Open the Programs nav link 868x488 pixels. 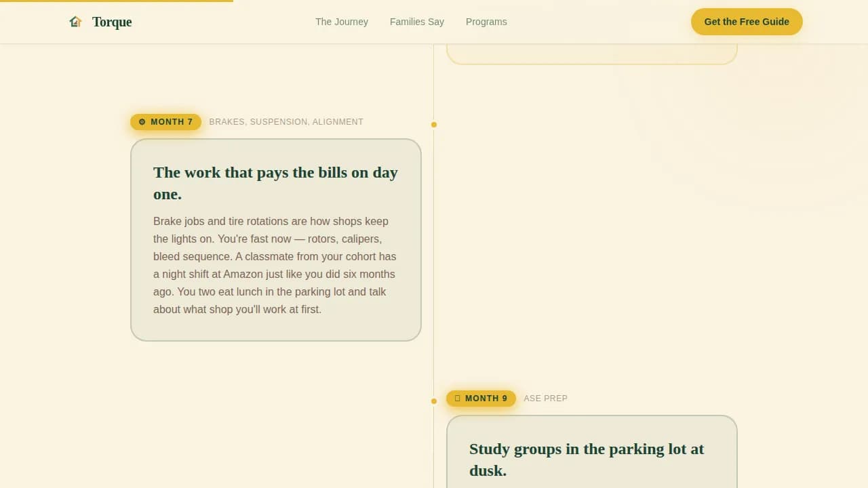point(486,22)
